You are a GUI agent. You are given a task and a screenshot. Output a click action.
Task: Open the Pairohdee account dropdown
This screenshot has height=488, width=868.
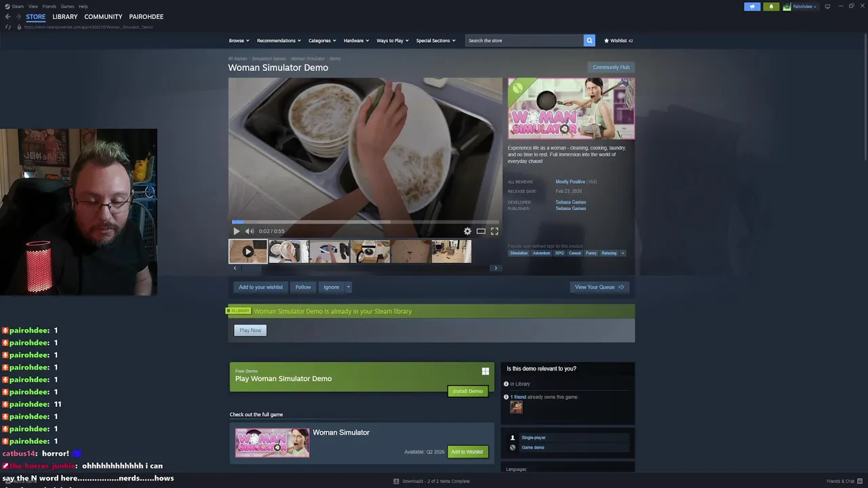click(x=800, y=6)
